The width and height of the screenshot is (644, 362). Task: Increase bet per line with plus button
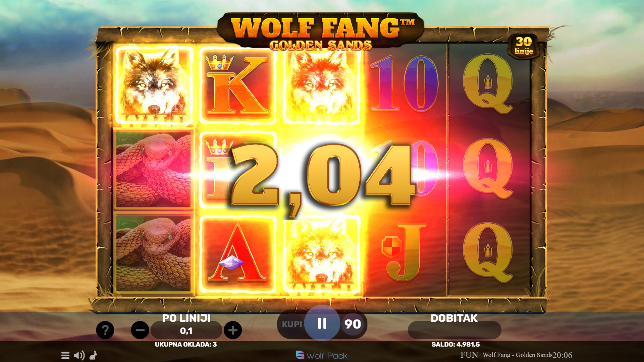(x=233, y=330)
